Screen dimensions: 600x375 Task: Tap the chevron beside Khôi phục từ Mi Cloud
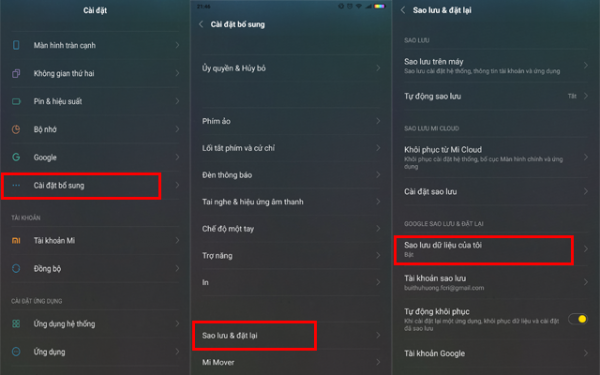585,157
